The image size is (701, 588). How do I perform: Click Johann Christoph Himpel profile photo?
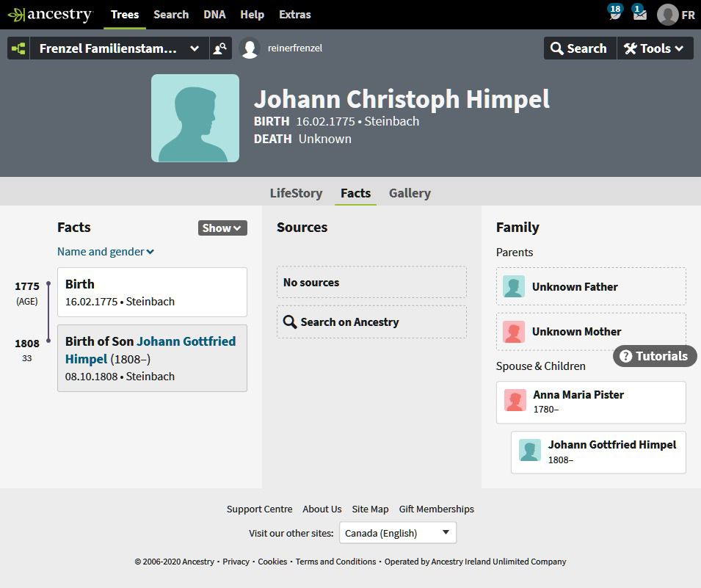pos(195,118)
